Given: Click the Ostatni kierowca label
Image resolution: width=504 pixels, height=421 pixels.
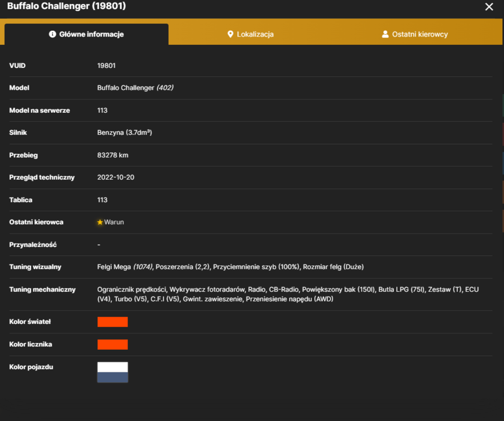Looking at the screenshot, I should [37, 222].
